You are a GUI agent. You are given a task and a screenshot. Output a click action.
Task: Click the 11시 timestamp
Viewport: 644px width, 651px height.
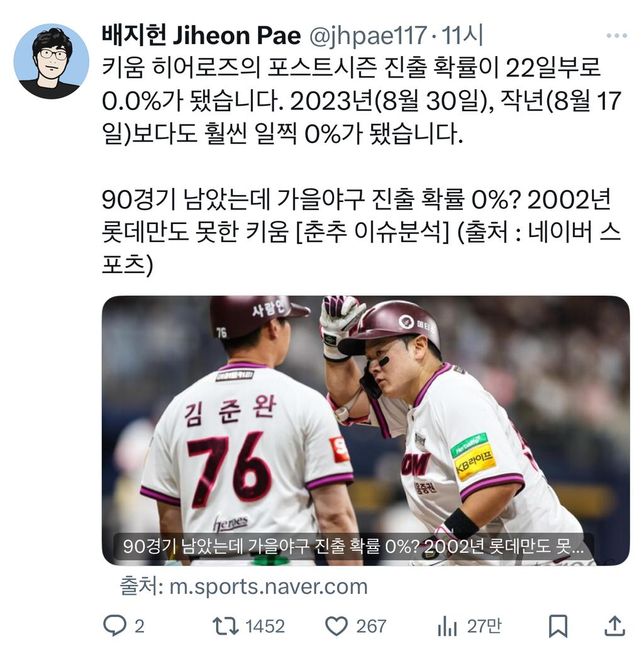pos(462,35)
